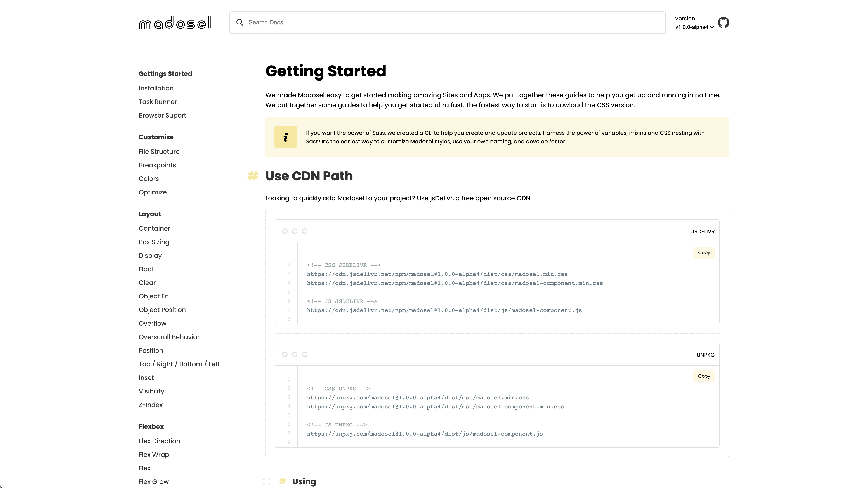Screen dimensions: 868x488
Task: Go to Task Runner docs
Action: coord(158,102)
